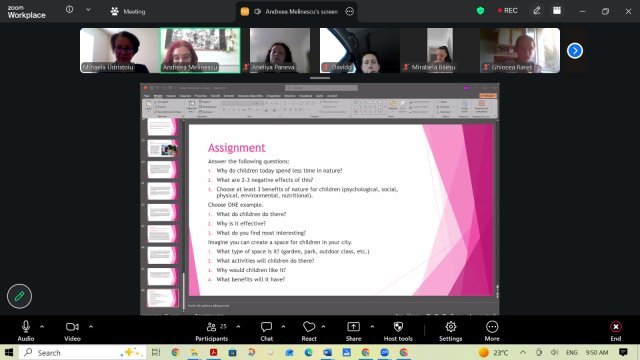Image resolution: width=640 pixels, height=360 pixels.
Task: Expand the Participants options arrow
Action: point(238,327)
